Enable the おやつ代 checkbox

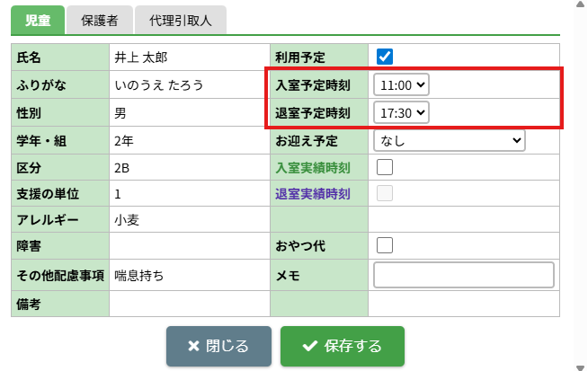click(385, 244)
